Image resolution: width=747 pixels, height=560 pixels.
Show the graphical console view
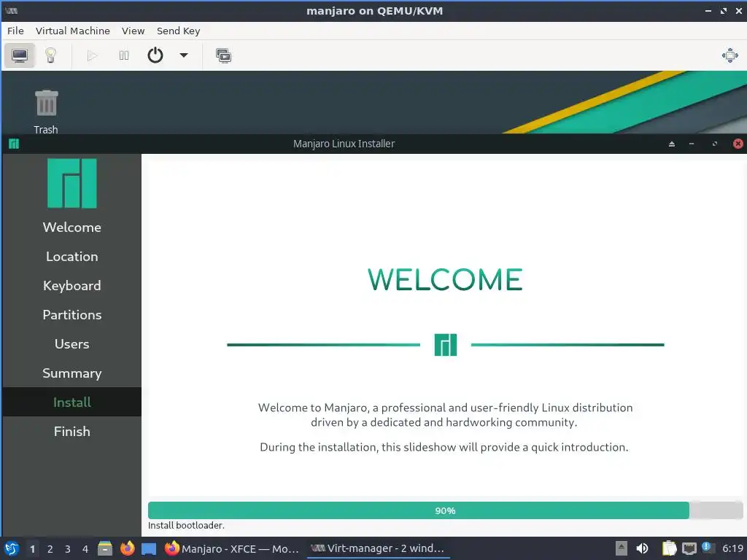click(x=20, y=55)
